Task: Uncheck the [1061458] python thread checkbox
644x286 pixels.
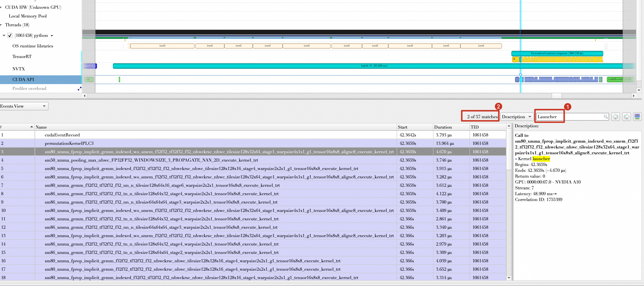Action: 10,36
